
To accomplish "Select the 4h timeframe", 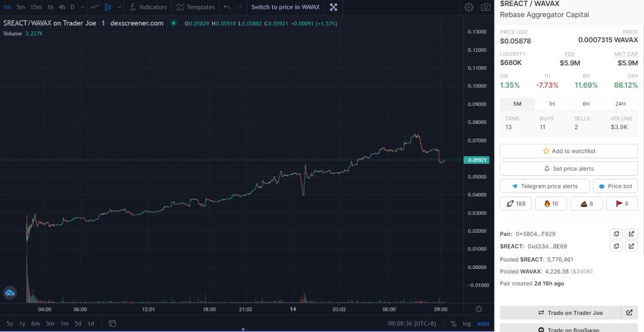I will point(62,7).
